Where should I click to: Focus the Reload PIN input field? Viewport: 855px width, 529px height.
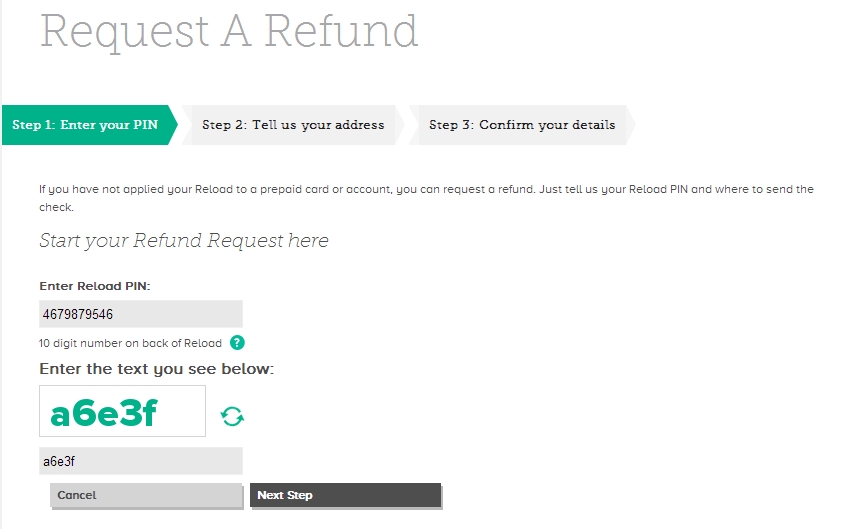point(141,314)
